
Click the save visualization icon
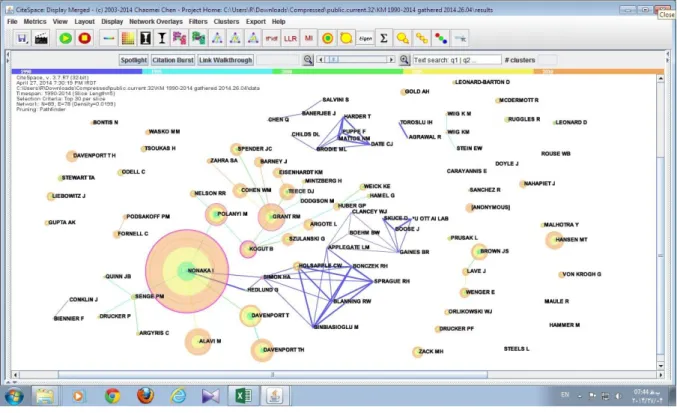click(22, 38)
